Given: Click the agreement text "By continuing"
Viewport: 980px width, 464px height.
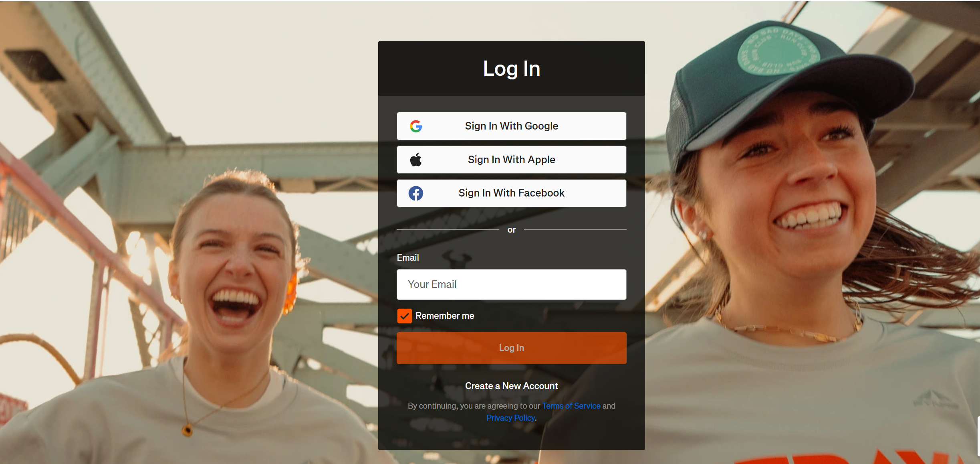Looking at the screenshot, I should click(x=433, y=406).
